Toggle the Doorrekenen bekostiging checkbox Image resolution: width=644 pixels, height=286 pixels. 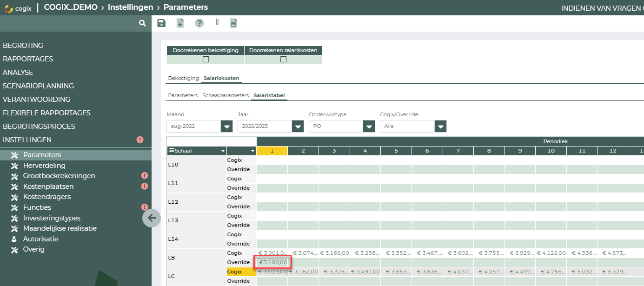206,60
